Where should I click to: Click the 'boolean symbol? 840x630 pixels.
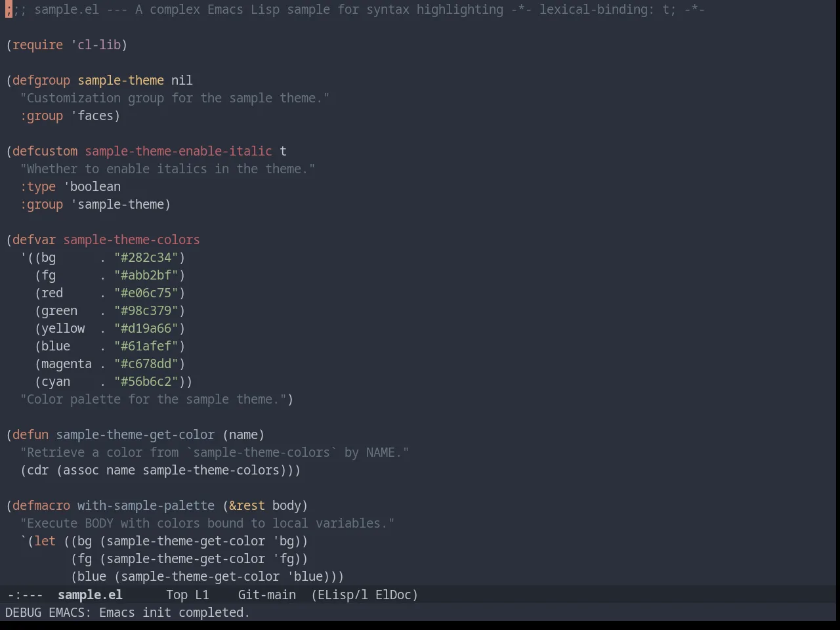coord(92,186)
